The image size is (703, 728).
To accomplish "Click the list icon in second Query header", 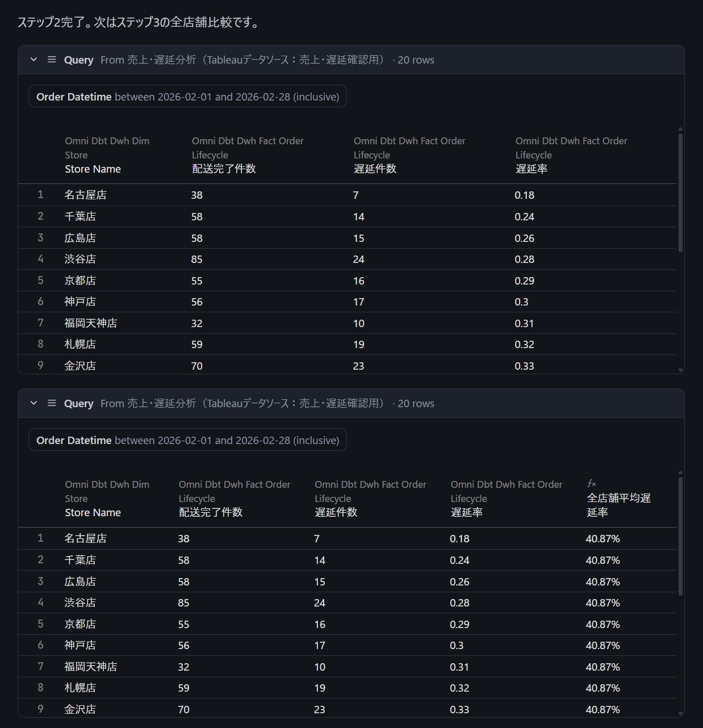I will click(52, 403).
